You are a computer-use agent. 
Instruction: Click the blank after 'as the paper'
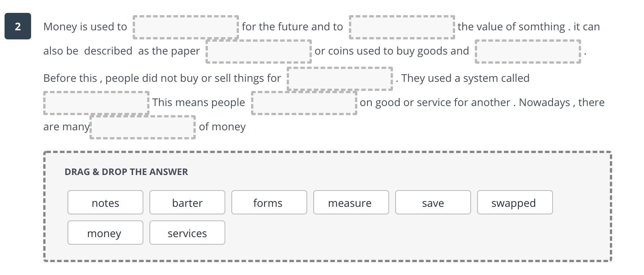(259, 52)
